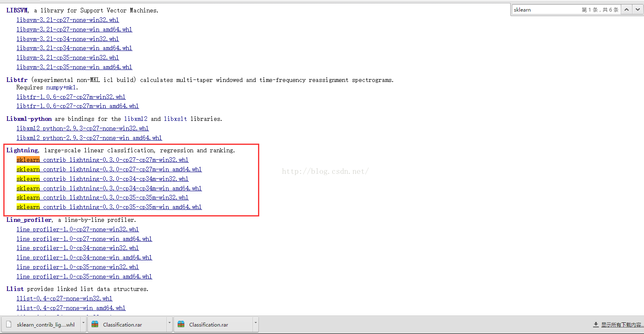
Task: Download llist-0.4-cp27-none-win_amd64.whl
Action: tap(71, 308)
